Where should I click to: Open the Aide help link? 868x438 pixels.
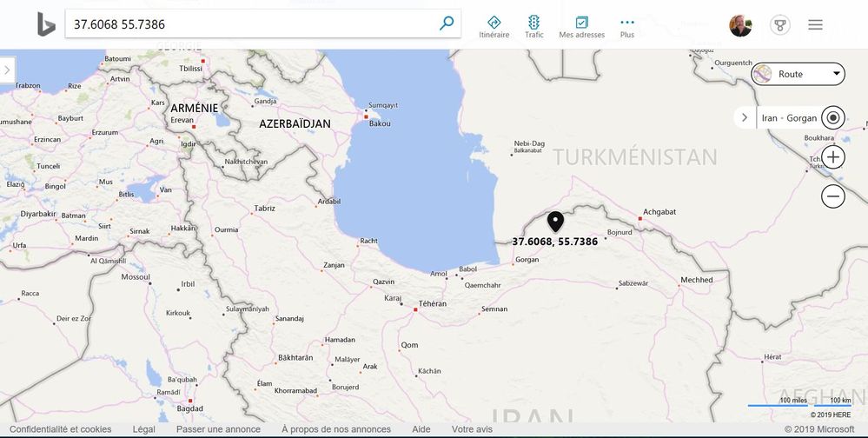[x=421, y=429]
